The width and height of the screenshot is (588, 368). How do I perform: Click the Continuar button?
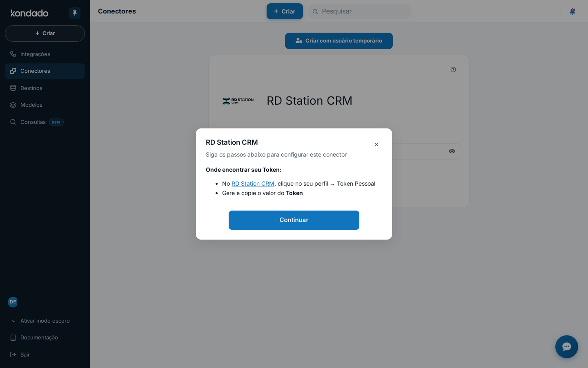click(294, 220)
